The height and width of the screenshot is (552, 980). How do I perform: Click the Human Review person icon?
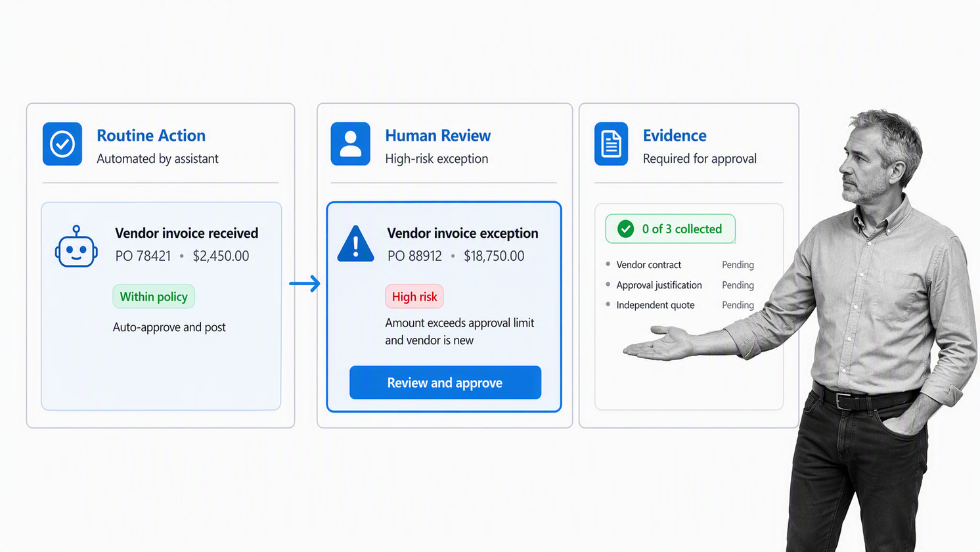coord(350,144)
